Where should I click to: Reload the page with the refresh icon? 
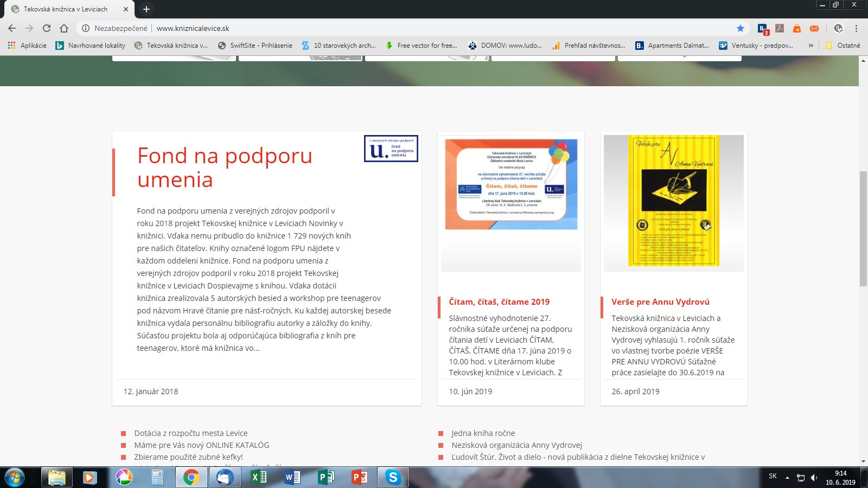click(x=47, y=28)
